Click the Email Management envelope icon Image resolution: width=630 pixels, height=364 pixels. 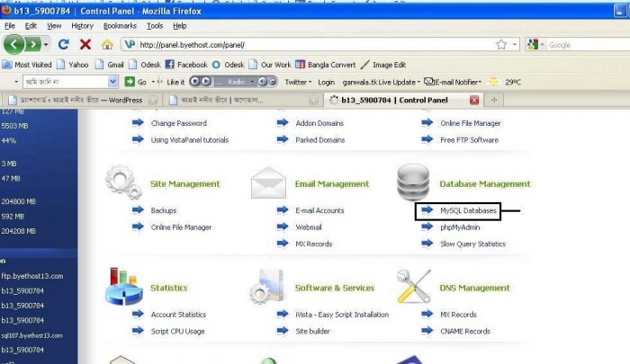268,183
